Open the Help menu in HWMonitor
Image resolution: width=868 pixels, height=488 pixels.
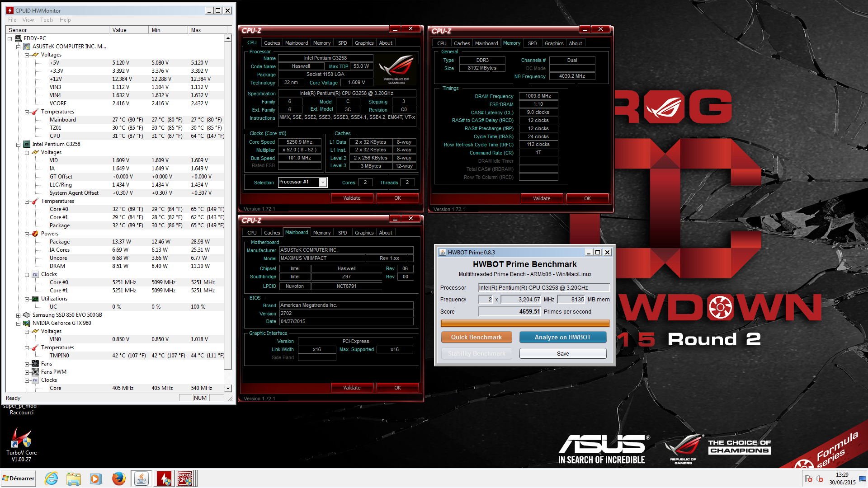(x=65, y=20)
